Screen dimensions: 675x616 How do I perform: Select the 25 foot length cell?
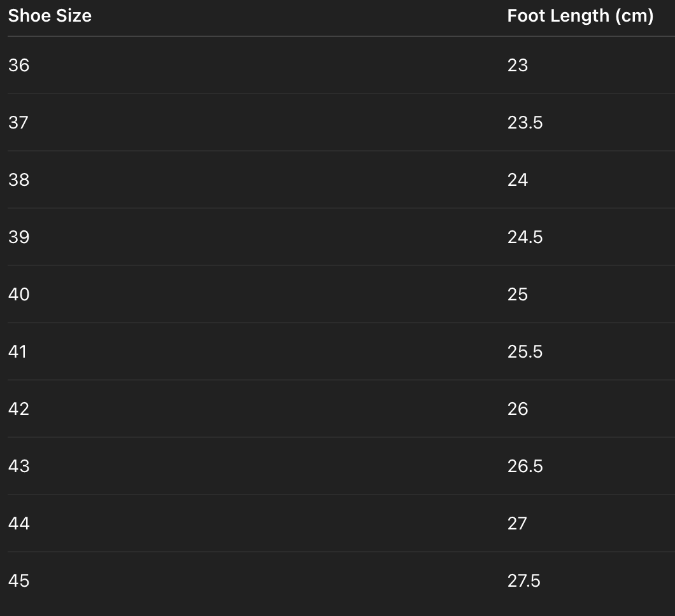pyautogui.click(x=518, y=294)
